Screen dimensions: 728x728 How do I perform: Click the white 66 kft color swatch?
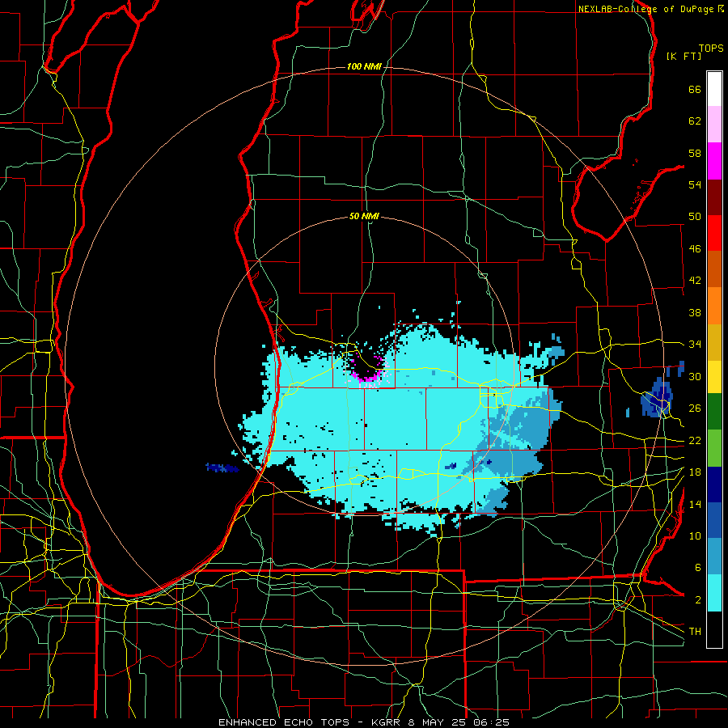[x=714, y=89]
